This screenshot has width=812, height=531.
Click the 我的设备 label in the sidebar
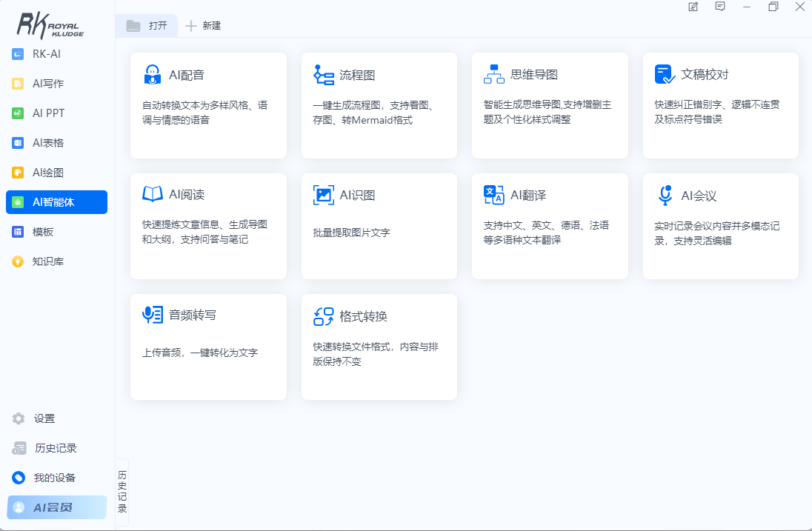pos(55,478)
